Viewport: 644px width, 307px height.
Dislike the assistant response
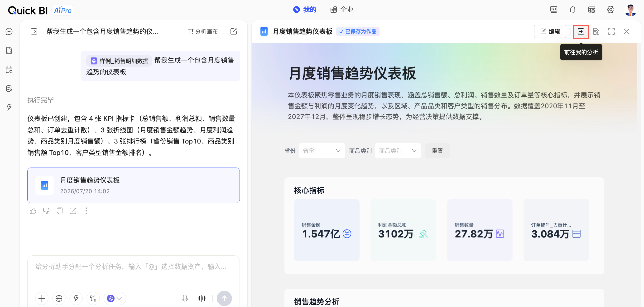pyautogui.click(x=46, y=211)
